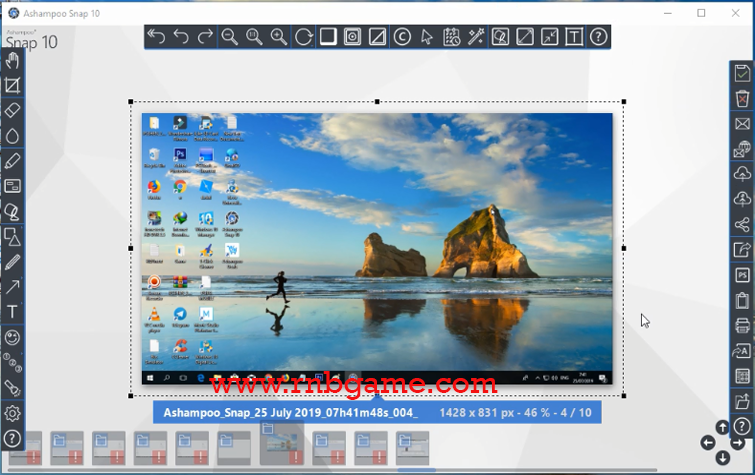The width and height of the screenshot is (755, 475).
Task: Open help at bottom of left toolbar
Action: [x=12, y=438]
